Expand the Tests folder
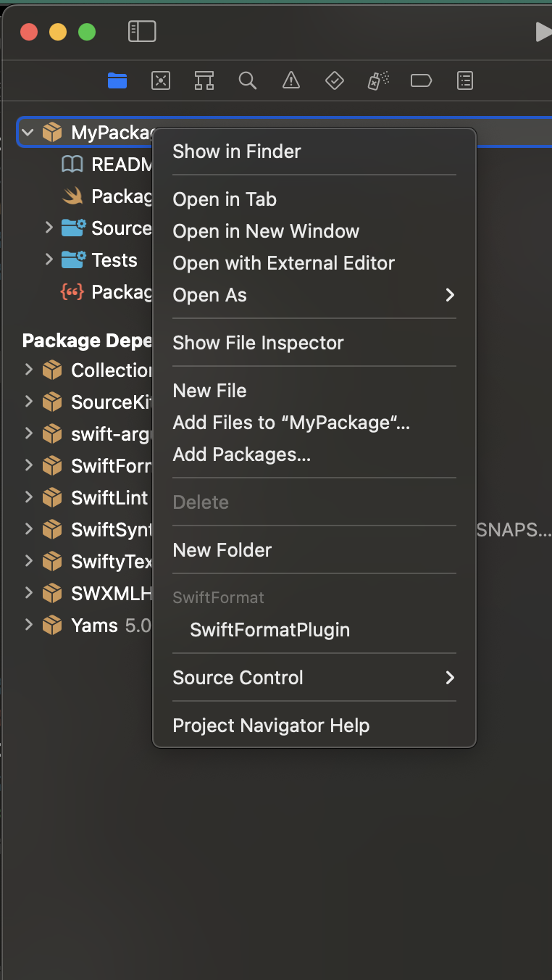The image size is (552, 980). point(49,259)
